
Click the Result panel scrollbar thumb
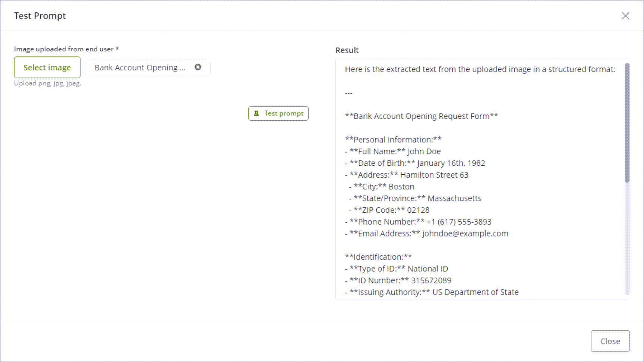tap(627, 123)
